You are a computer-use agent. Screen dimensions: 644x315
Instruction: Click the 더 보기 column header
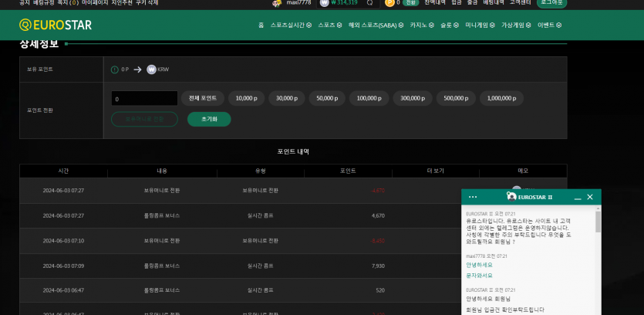click(435, 171)
